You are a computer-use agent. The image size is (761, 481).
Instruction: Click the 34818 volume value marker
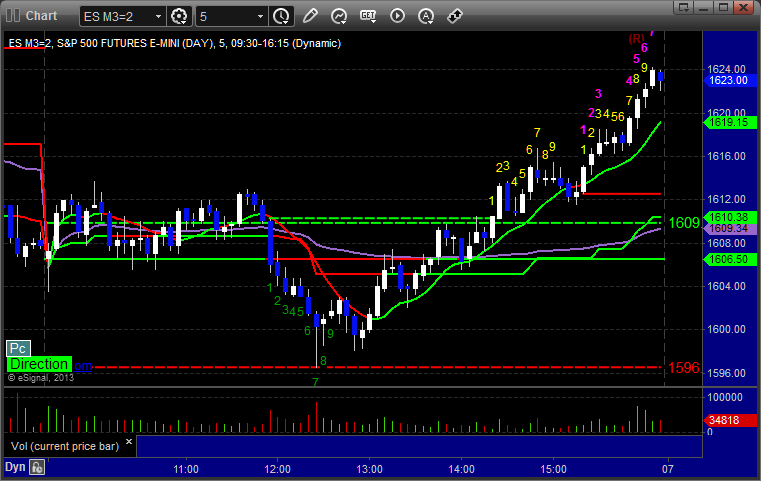729,420
